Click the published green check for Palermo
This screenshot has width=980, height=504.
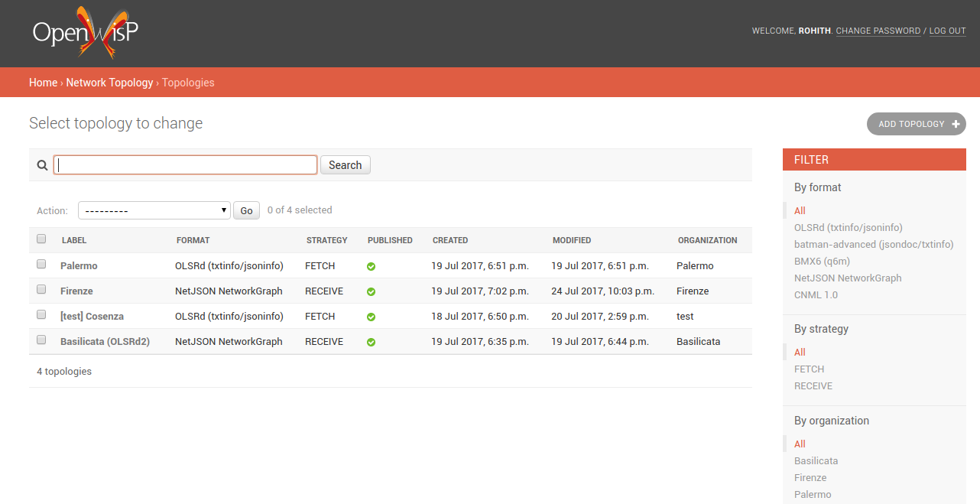(371, 266)
